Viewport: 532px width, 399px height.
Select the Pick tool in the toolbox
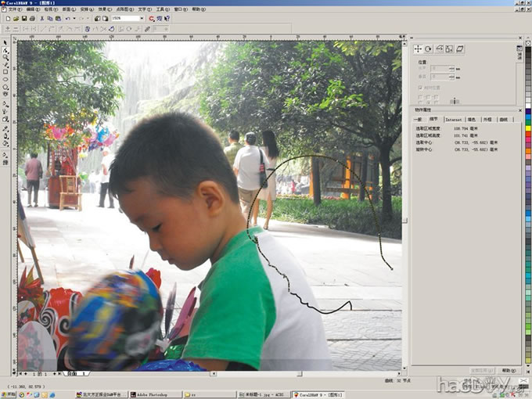tap(5, 43)
